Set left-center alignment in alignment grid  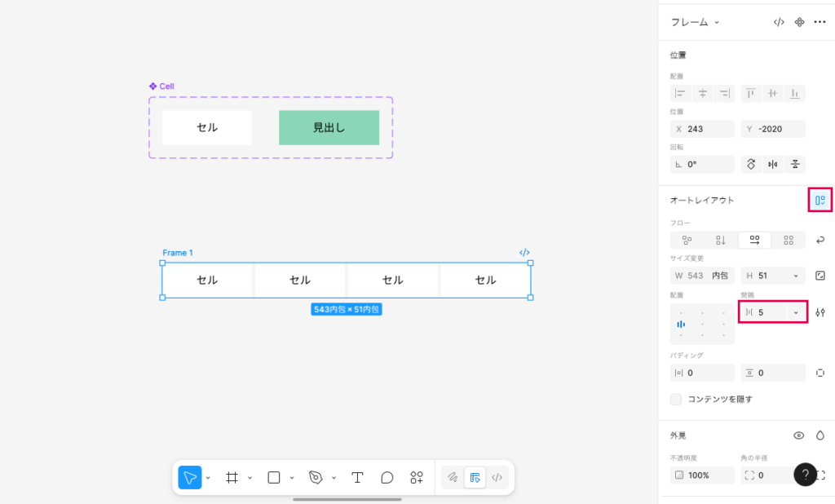pyautogui.click(x=681, y=324)
